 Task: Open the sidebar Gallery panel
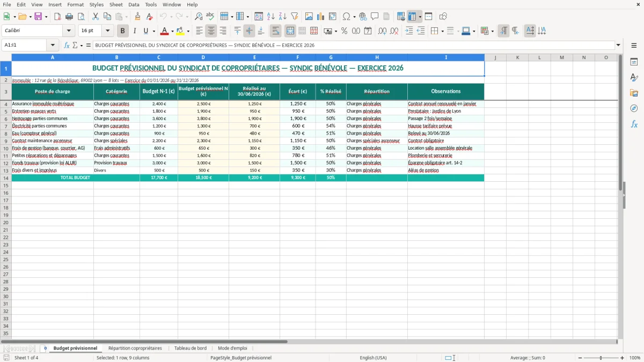coord(634,93)
